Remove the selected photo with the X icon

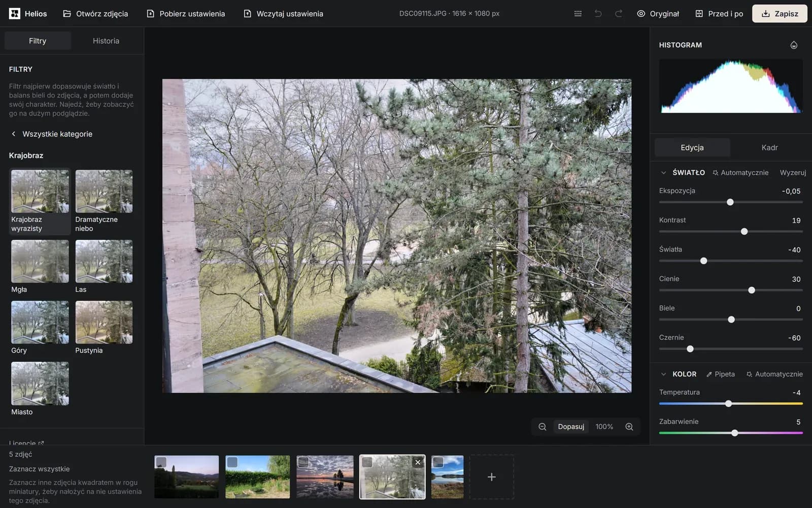[x=418, y=462]
